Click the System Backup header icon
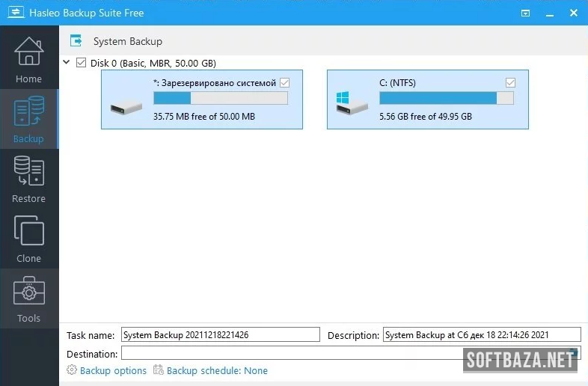588x386 pixels. click(76, 41)
